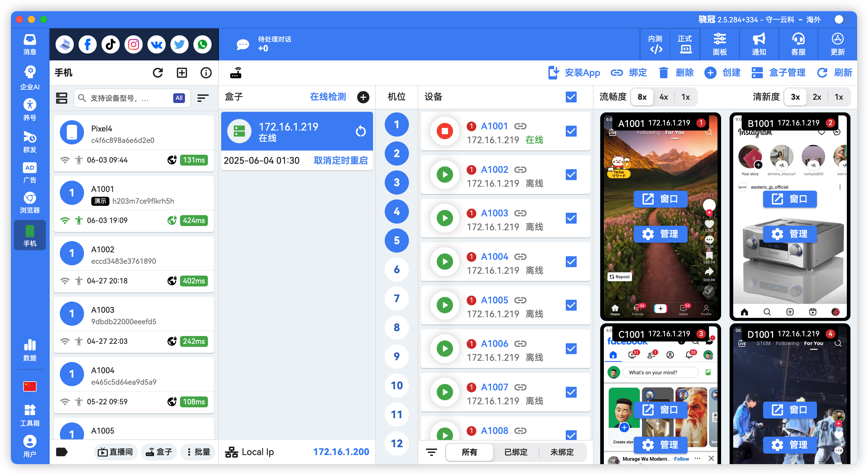Click the restart icon on 172.16.1.219 box

tap(361, 131)
